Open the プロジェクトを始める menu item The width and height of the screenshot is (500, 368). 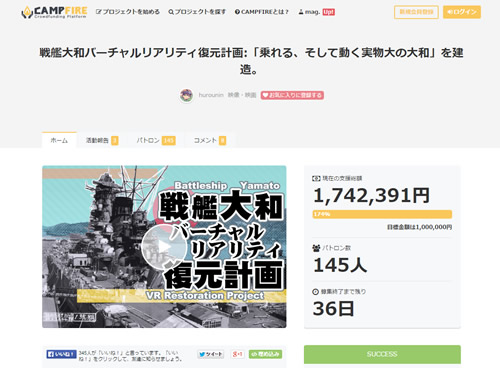pyautogui.click(x=128, y=12)
